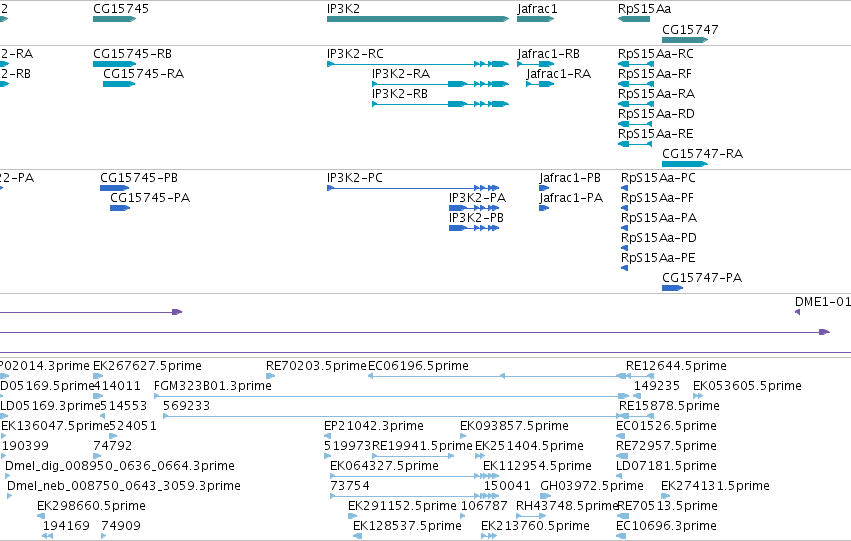The height and width of the screenshot is (541, 851).
Task: Select EST EC01526.5prime
Action: pos(666,426)
